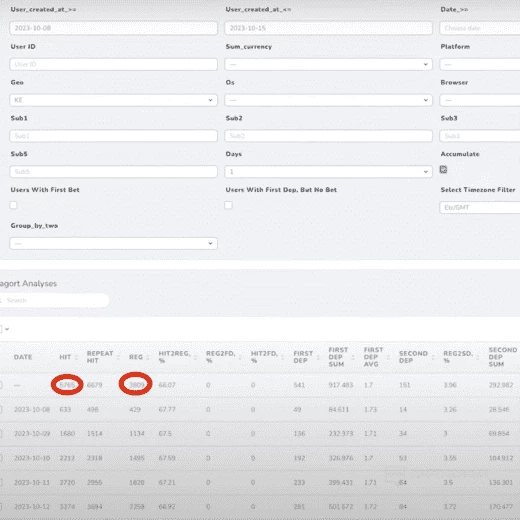Open the 2023-10-09 table row
The width and height of the screenshot is (520, 520).
click(260, 433)
